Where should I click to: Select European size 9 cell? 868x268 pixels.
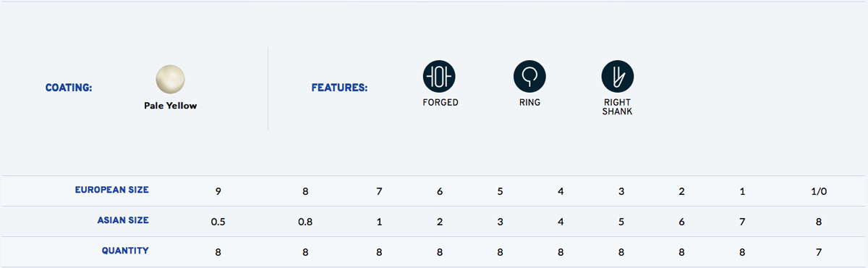(x=218, y=191)
